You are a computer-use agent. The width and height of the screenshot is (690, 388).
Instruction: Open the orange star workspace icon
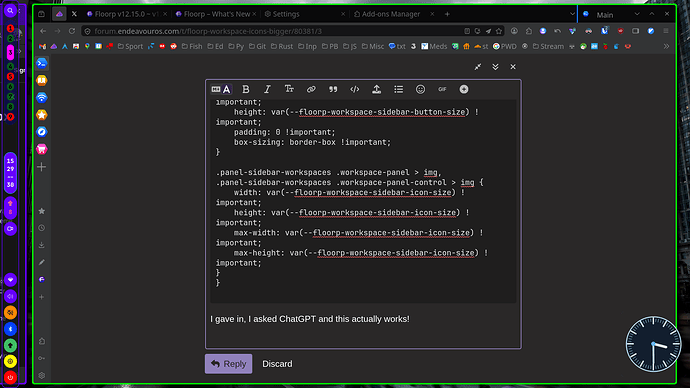coord(42,115)
